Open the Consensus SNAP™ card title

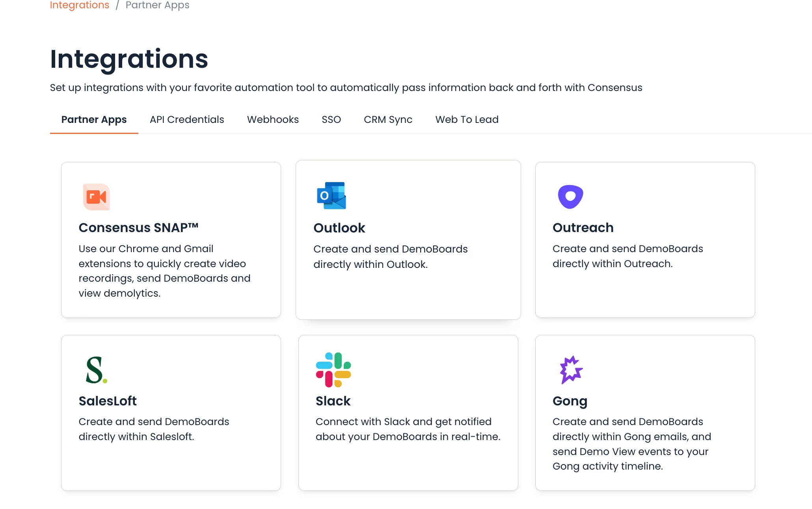coord(138,227)
